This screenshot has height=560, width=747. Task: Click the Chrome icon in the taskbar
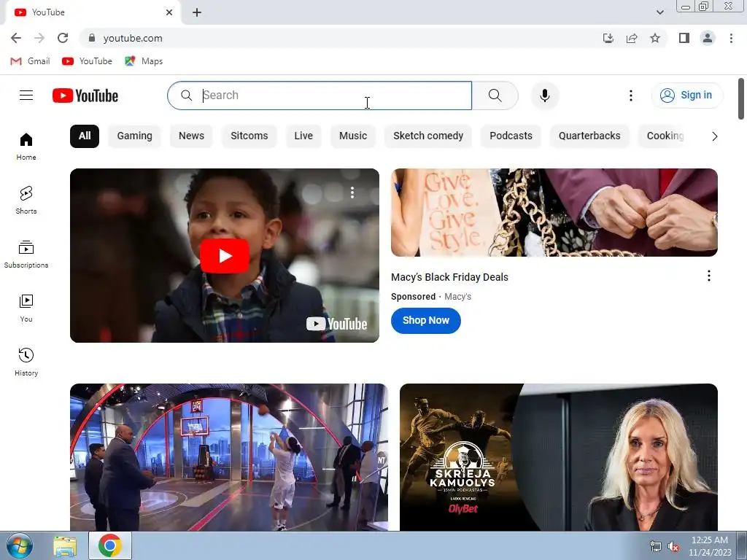click(x=109, y=545)
